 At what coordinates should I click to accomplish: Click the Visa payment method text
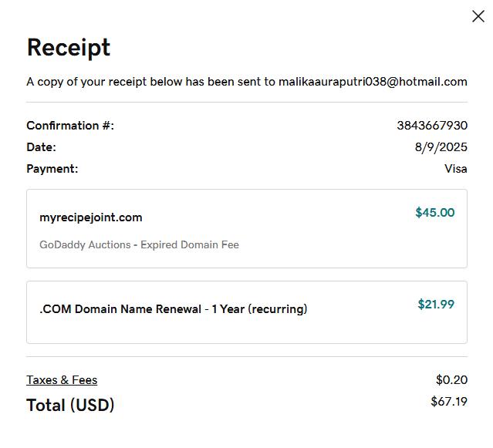pos(455,168)
